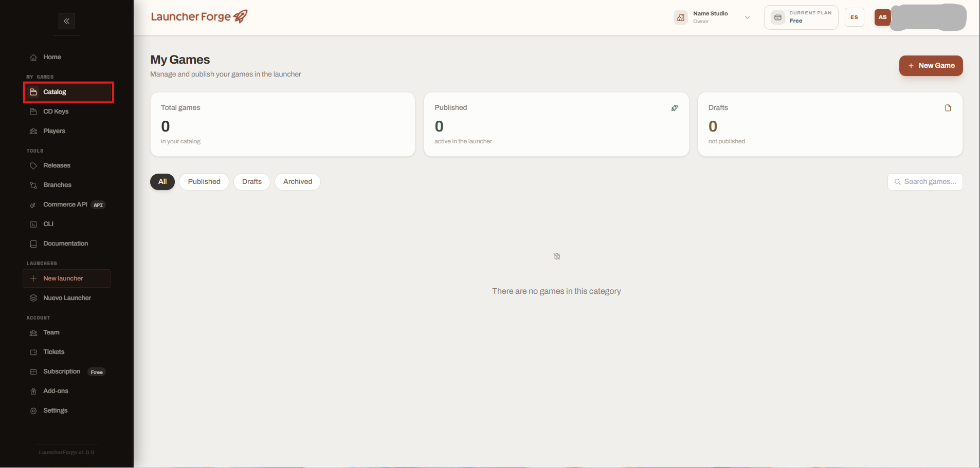Click the Home house icon in the sidebar

[33, 58]
